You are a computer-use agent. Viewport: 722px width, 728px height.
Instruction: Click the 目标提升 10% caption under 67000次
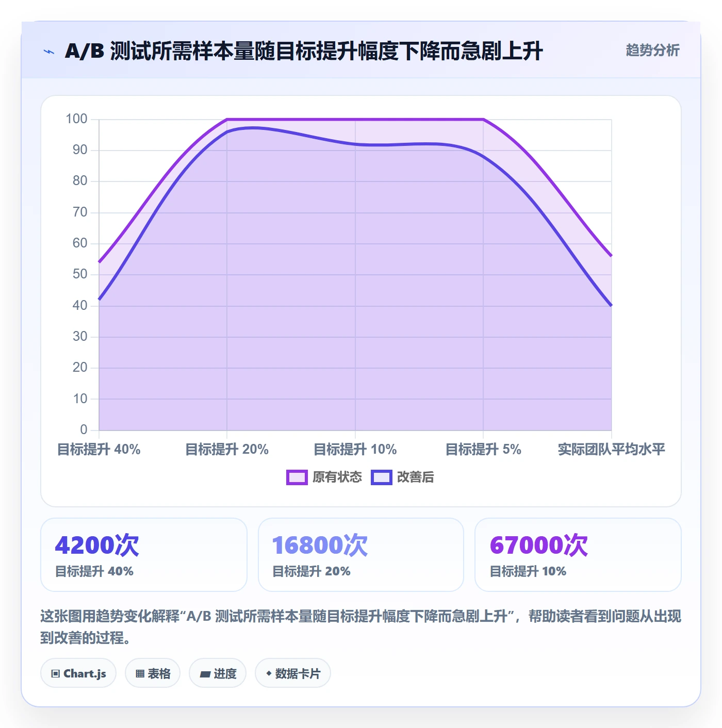(x=528, y=571)
